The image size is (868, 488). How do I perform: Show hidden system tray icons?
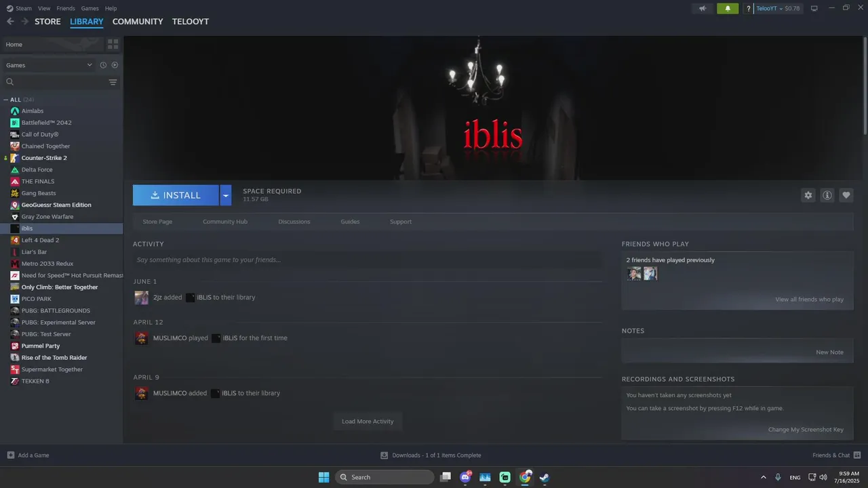763,477
